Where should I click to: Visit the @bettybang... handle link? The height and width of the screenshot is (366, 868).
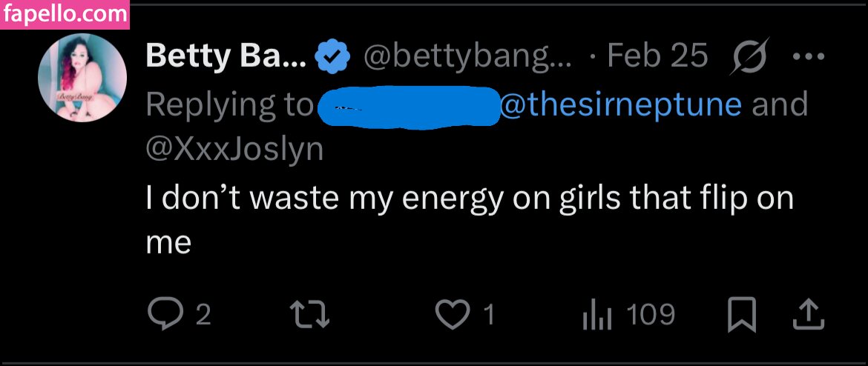click(x=467, y=57)
